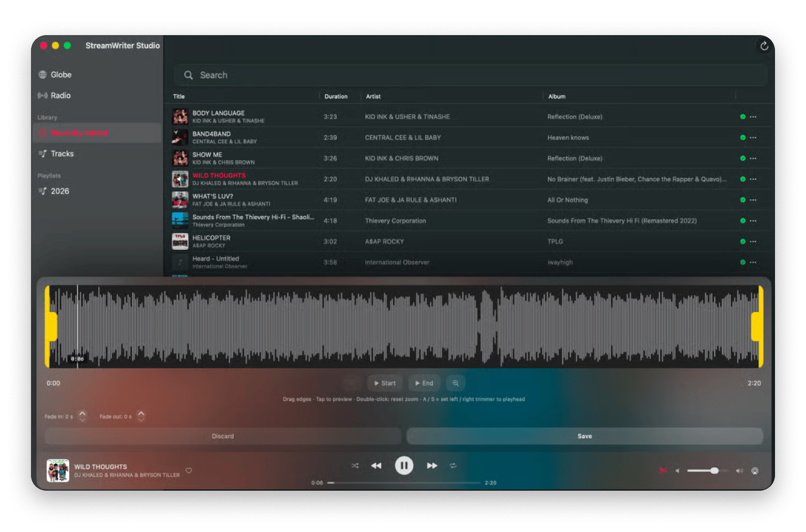Click the 'International Observer' artist cell
The image size is (806, 532).
coord(397,262)
